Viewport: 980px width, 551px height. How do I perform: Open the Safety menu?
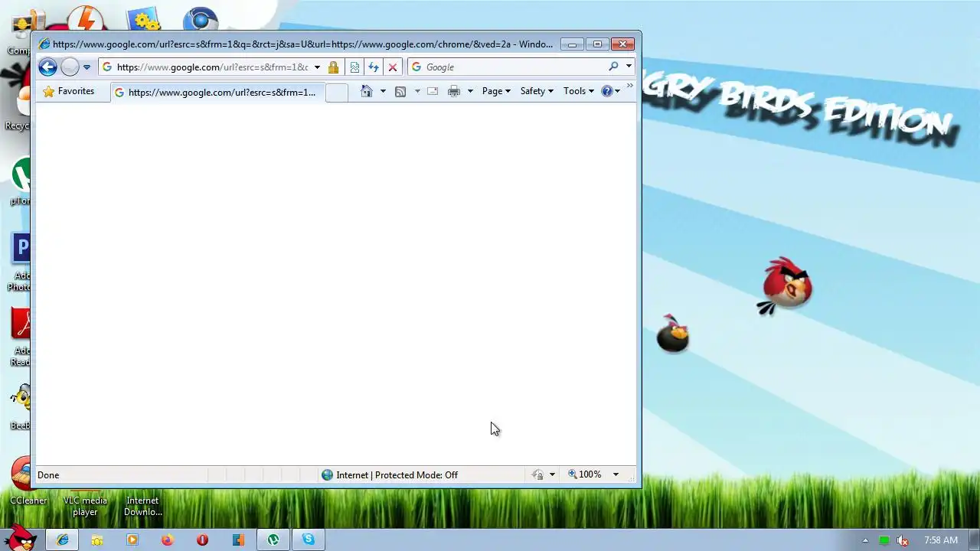[537, 91]
